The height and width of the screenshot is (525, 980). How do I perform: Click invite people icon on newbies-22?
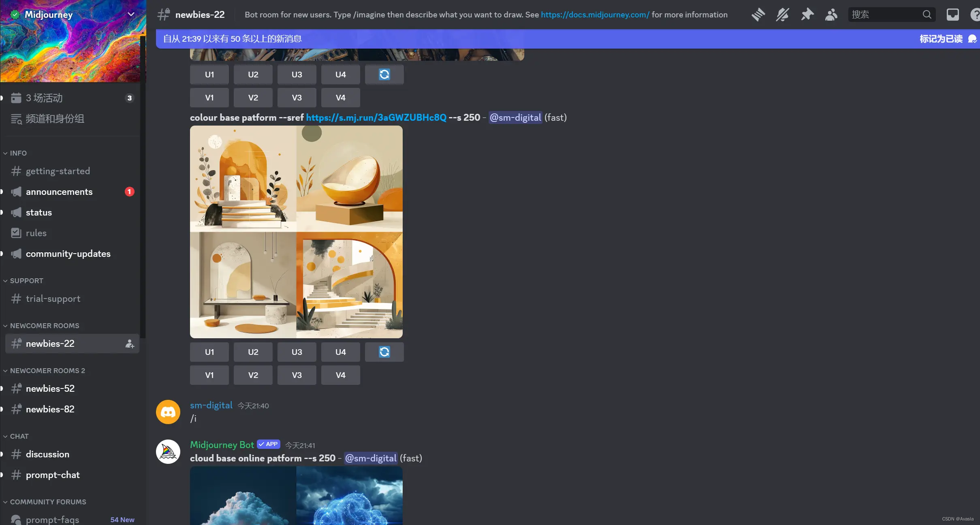click(130, 344)
